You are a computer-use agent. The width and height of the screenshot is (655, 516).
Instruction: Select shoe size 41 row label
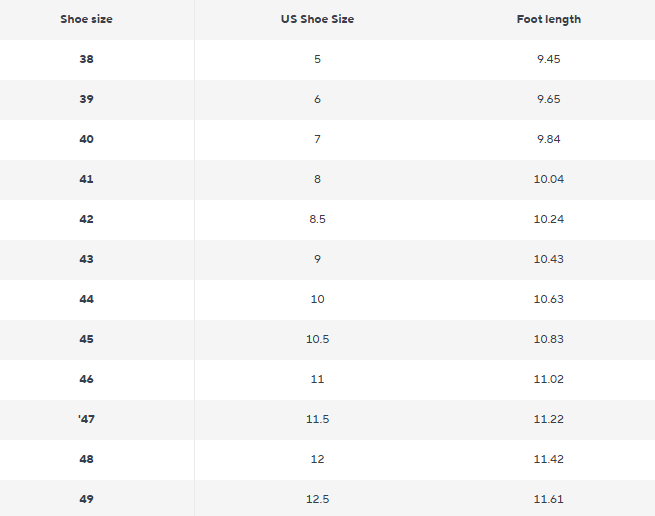(86, 179)
